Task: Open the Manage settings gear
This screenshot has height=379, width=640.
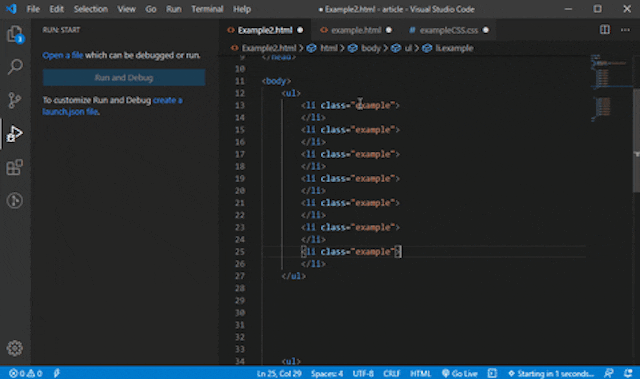Action: point(15,348)
